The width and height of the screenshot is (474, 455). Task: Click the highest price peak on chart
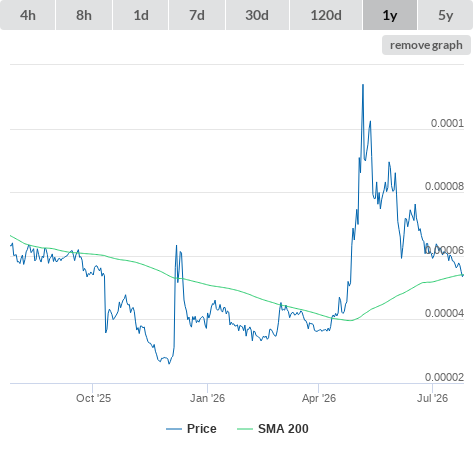point(363,85)
